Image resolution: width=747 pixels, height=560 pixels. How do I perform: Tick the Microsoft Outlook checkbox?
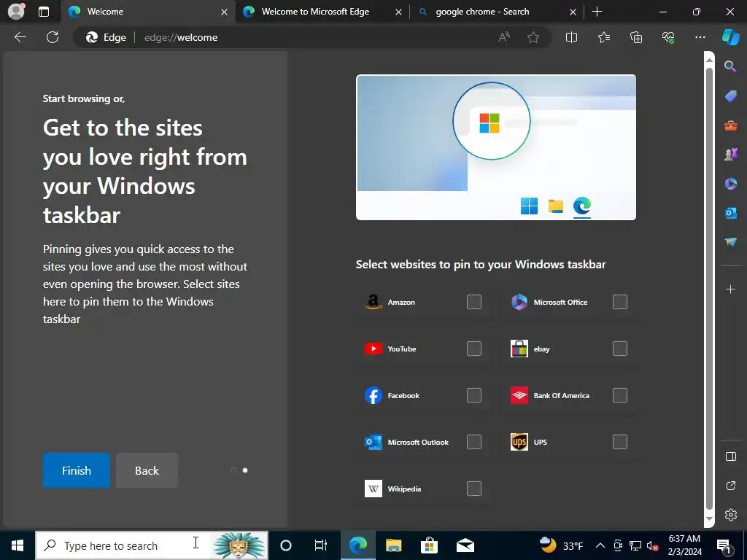(x=474, y=442)
